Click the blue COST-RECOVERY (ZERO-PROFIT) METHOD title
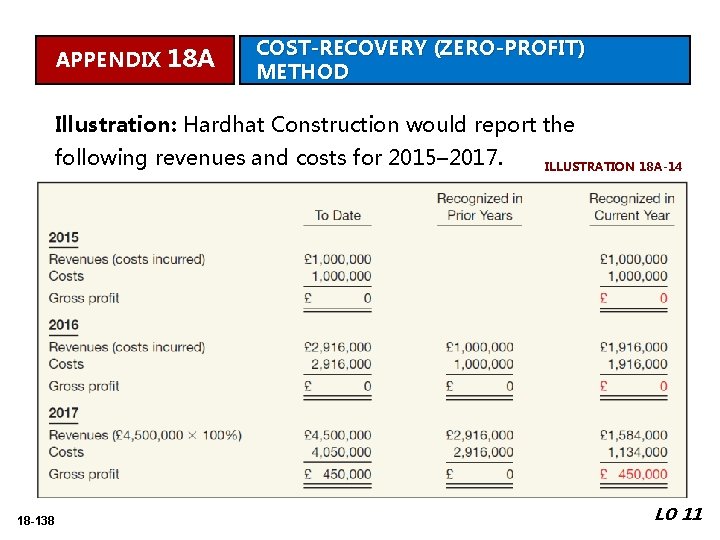 465,60
